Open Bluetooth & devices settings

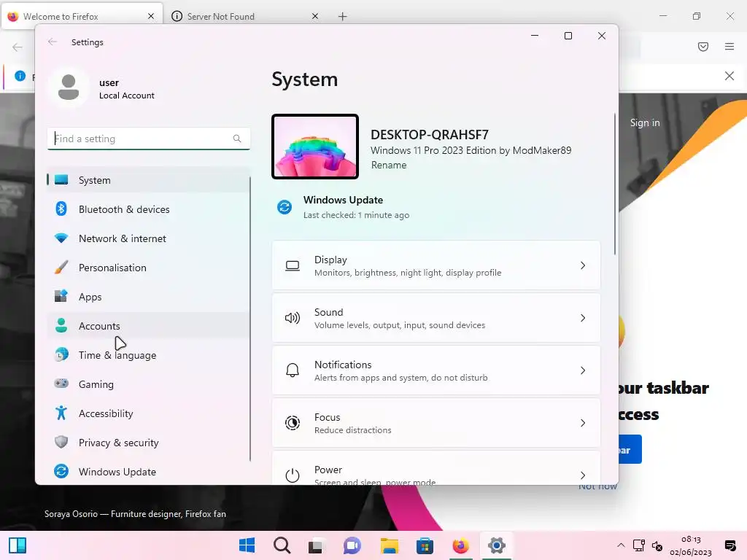click(x=149, y=209)
